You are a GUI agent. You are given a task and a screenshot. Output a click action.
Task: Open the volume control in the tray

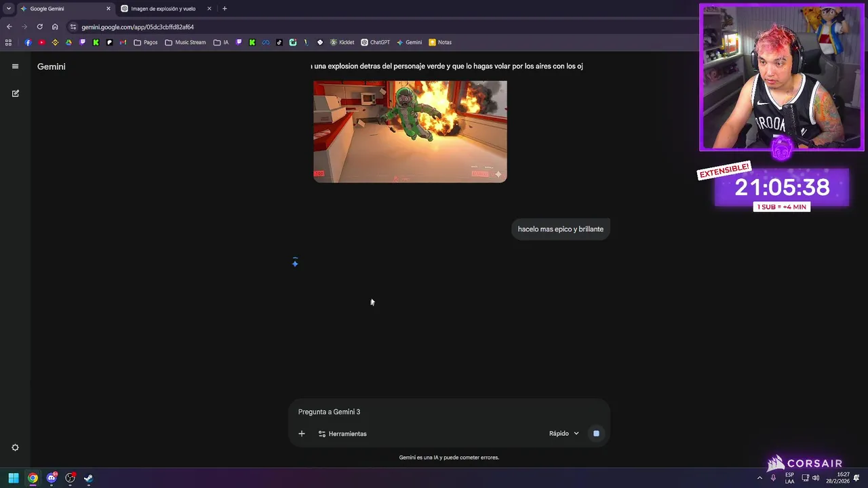(816, 478)
